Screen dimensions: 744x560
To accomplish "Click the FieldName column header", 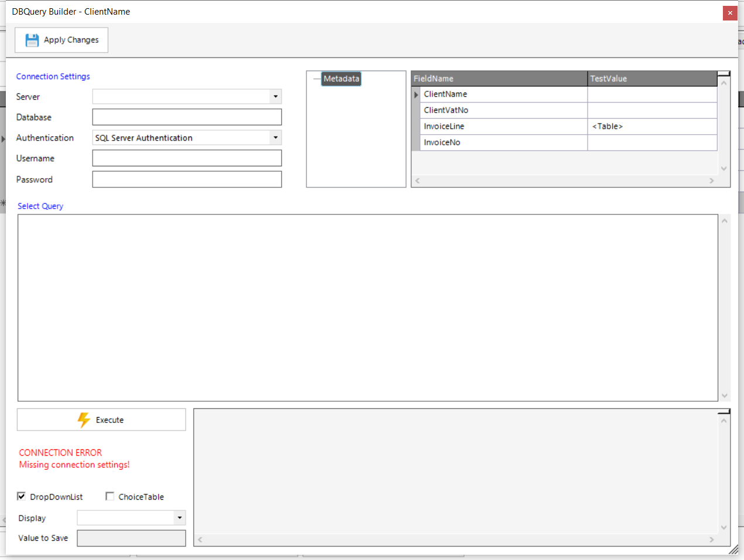I will tap(499, 78).
